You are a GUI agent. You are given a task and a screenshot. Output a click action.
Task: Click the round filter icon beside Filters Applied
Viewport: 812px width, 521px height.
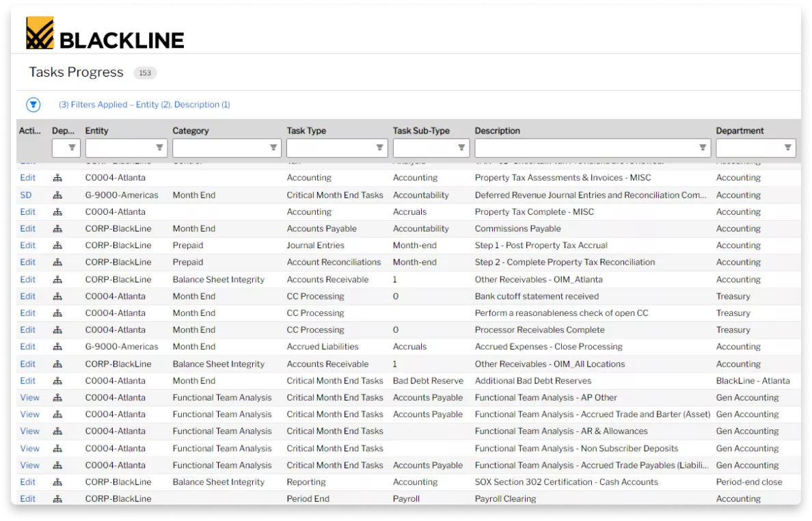pos(33,105)
